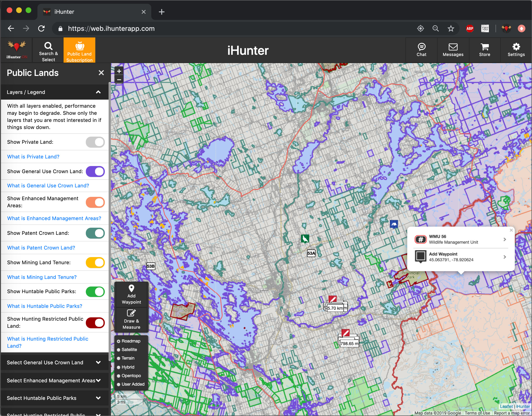
Task: Close the Public Lands panel
Action: click(x=101, y=73)
